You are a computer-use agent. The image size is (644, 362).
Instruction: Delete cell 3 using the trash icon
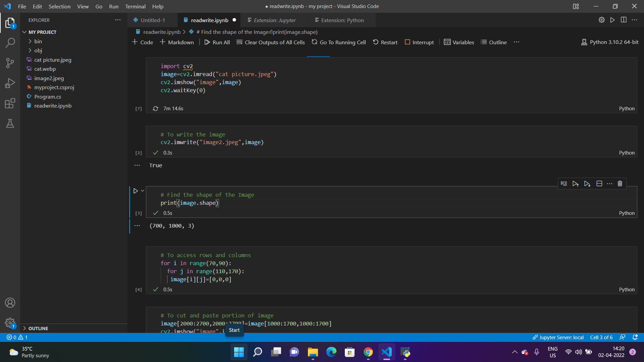620,183
